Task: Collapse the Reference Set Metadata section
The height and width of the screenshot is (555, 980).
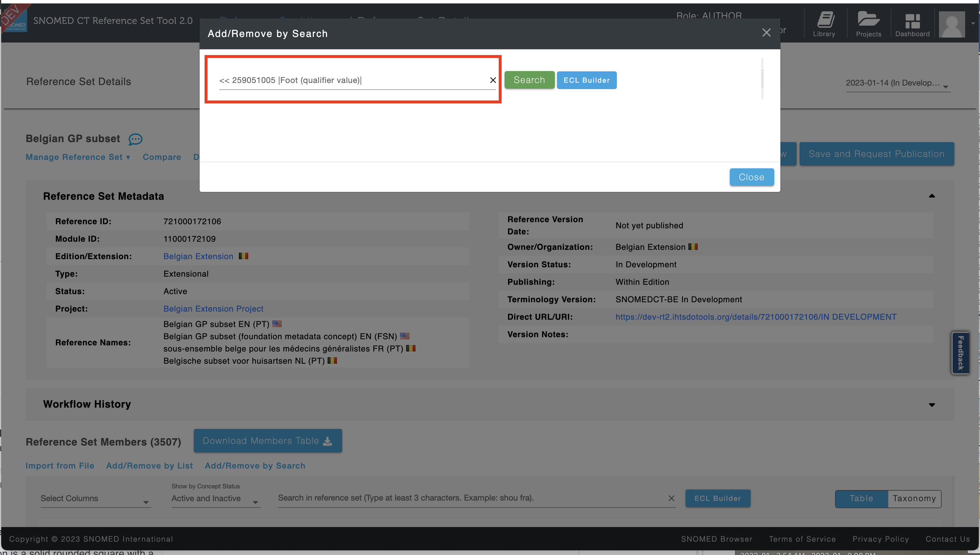Action: (x=932, y=196)
